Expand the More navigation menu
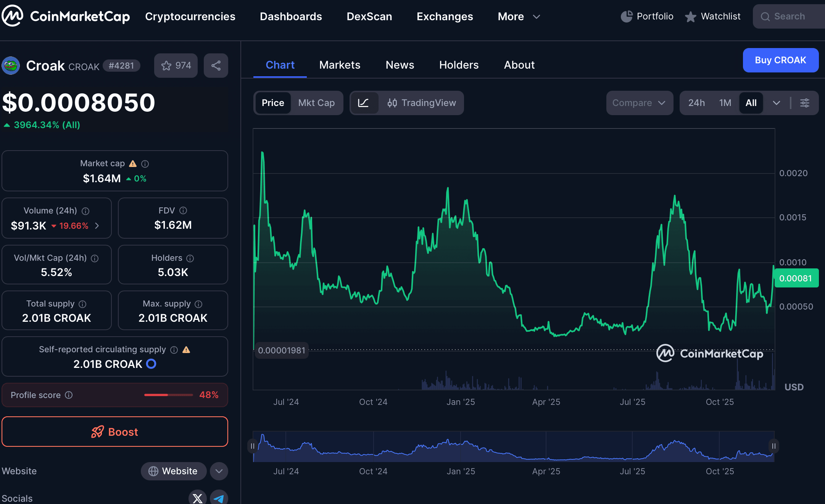Screen dimensions: 825x504 coord(518,16)
